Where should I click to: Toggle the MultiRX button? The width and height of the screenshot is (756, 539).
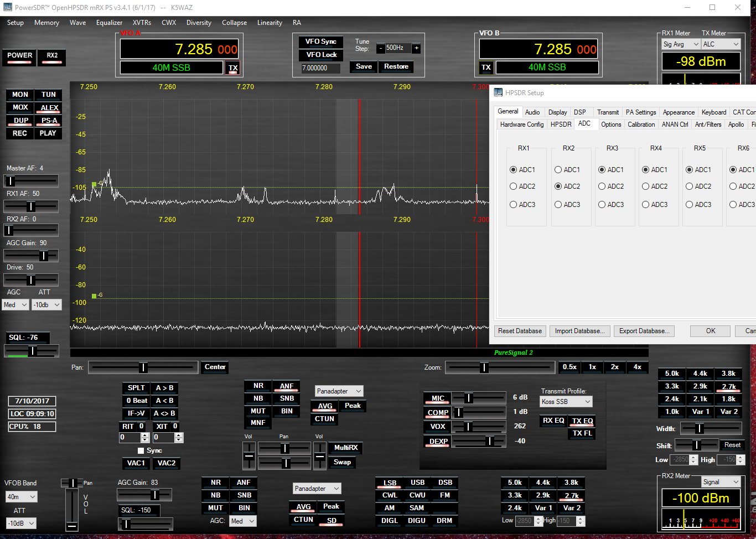point(346,448)
